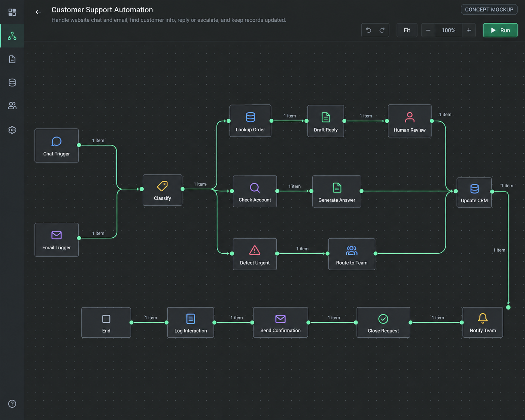Select the Send Confirmation mail node
525x420 pixels.
click(280, 322)
